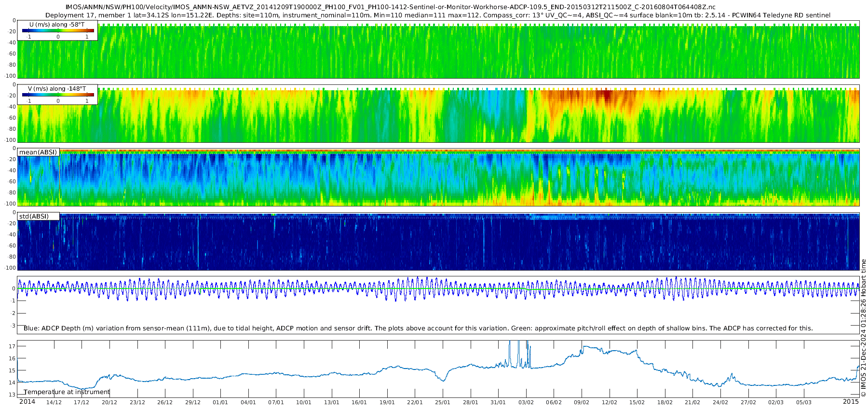This screenshot has width=868, height=410.
Task: Click the 25/01 date tick label
Action: point(443,402)
